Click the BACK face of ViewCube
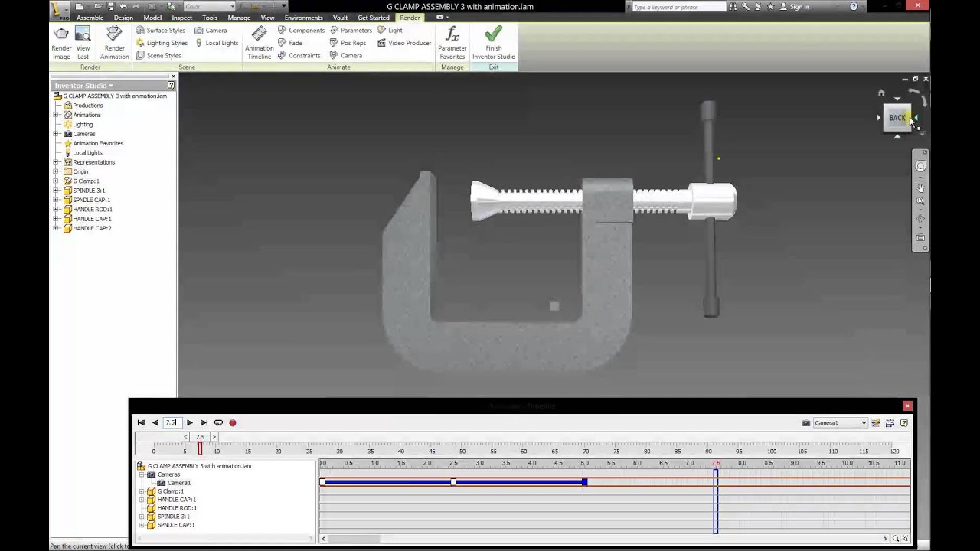Viewport: 980px width, 551px height. (897, 118)
